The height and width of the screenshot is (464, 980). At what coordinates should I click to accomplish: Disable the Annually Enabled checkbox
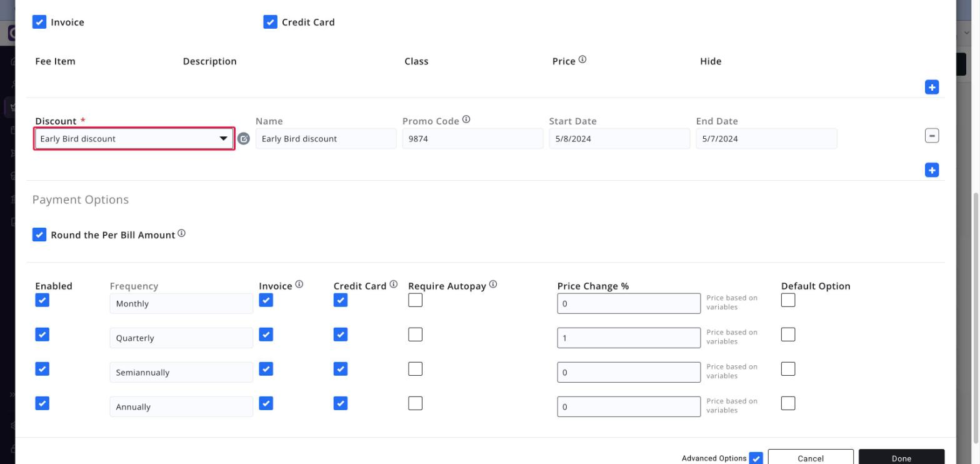pyautogui.click(x=42, y=403)
